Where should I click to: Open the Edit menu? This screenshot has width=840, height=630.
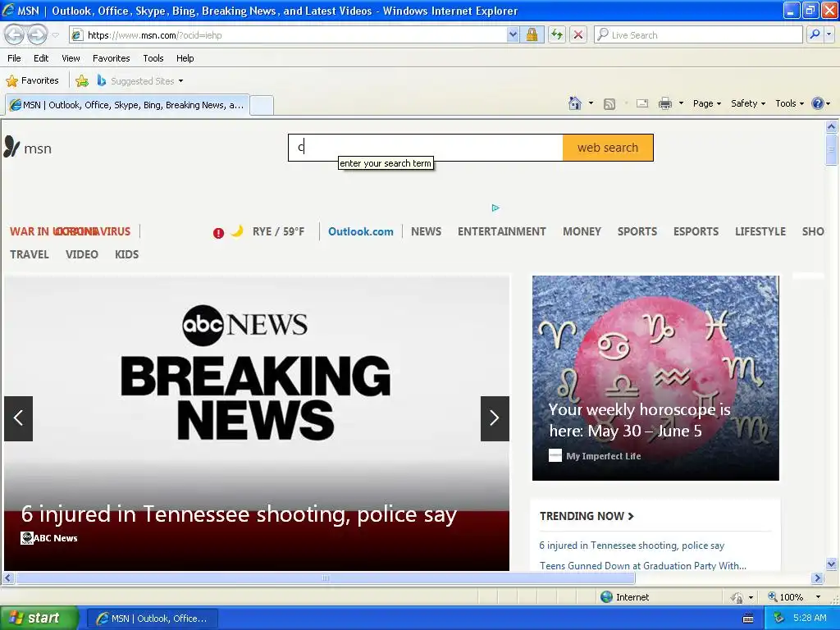[x=41, y=58]
